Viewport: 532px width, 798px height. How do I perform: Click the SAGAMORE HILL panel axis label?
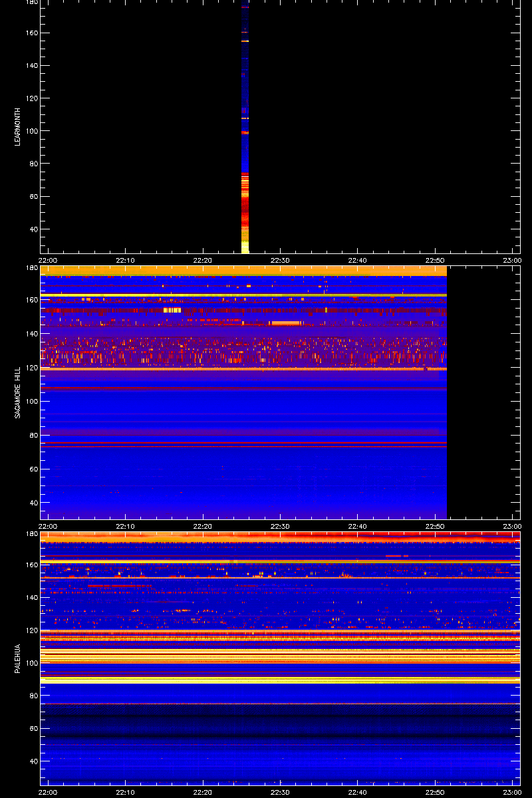[x=19, y=394]
